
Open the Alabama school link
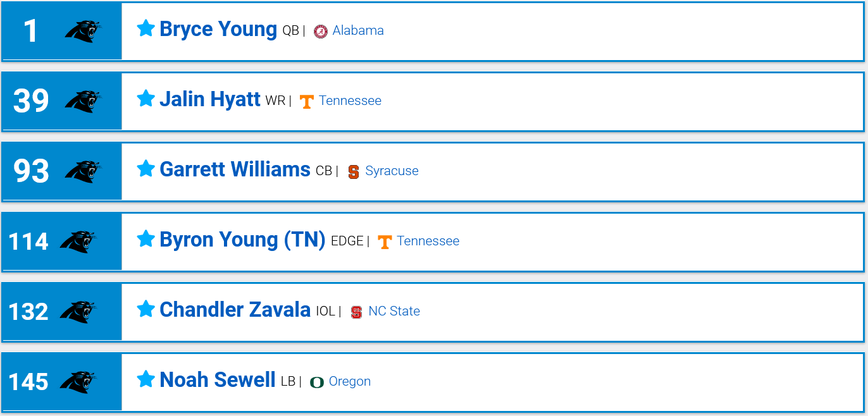pos(358,30)
